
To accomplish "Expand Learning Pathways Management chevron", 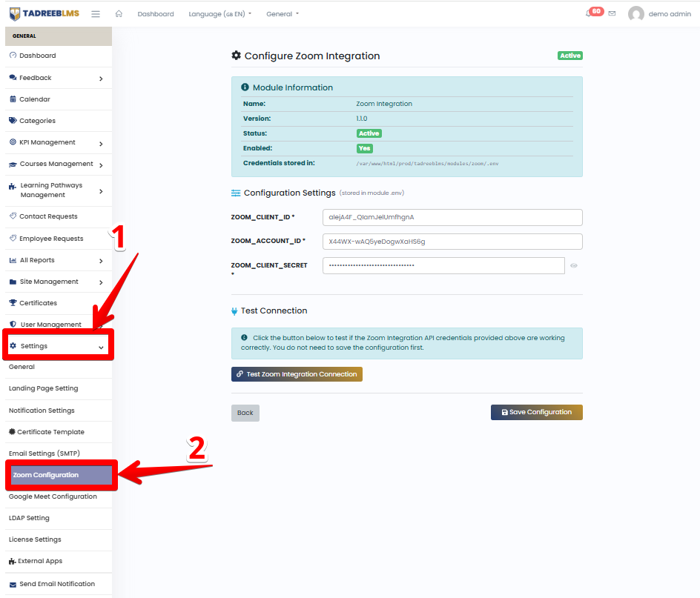I will pos(101,191).
